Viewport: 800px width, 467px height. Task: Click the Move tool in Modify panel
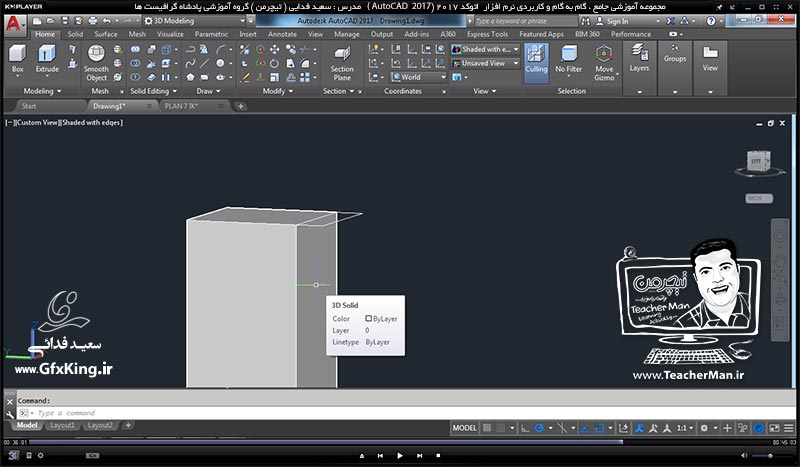[274, 50]
